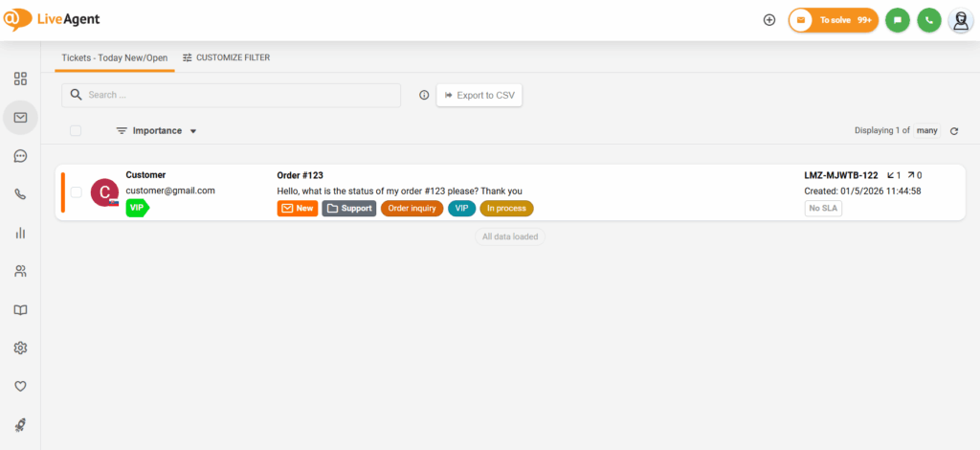
Task: Tick the select-all tickets checkbox
Action: click(x=76, y=131)
